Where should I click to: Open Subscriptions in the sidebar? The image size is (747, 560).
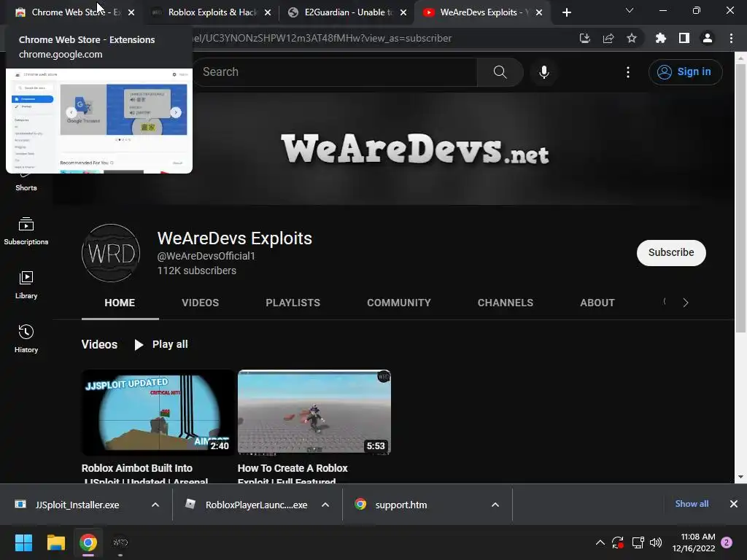[26, 231]
